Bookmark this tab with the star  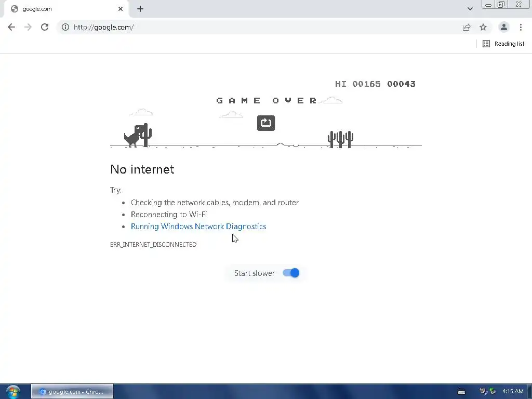pos(483,27)
